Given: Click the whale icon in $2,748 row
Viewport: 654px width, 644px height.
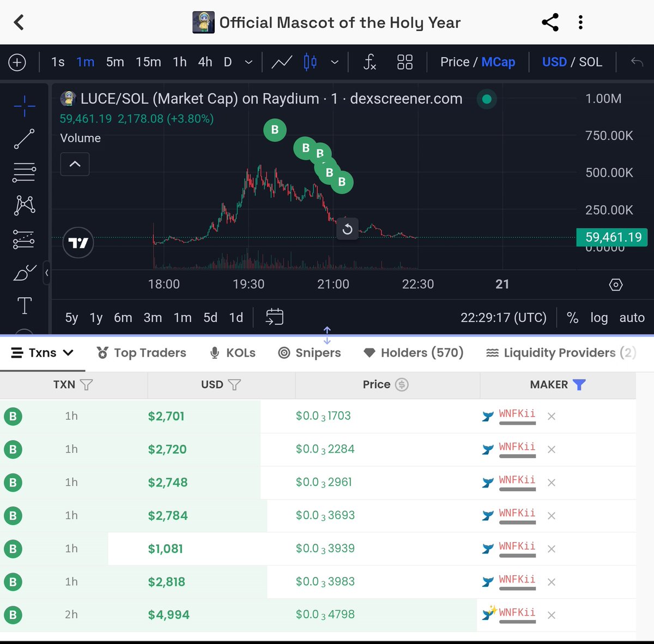Looking at the screenshot, I should coord(488,483).
